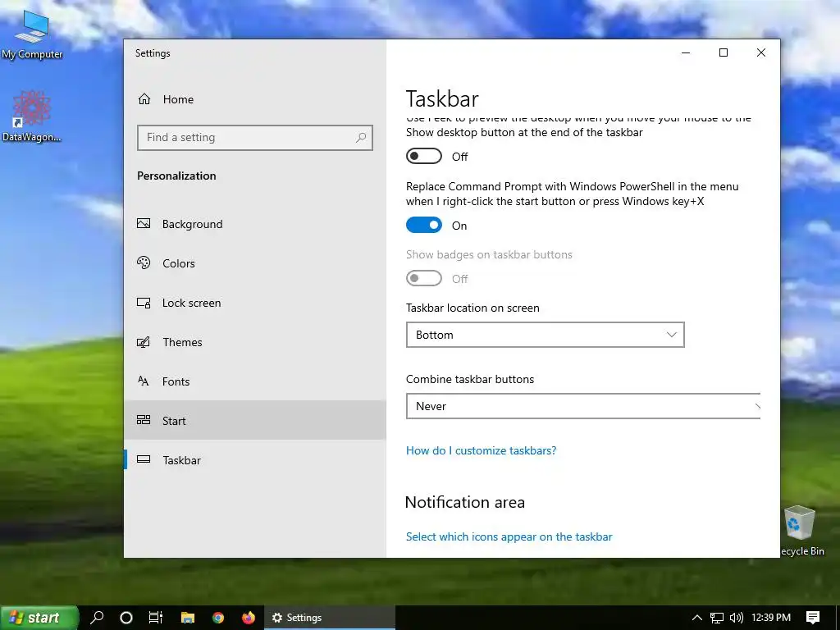The height and width of the screenshot is (630, 840).
Task: Click the Start tiles icon in sidebar
Action: point(144,419)
